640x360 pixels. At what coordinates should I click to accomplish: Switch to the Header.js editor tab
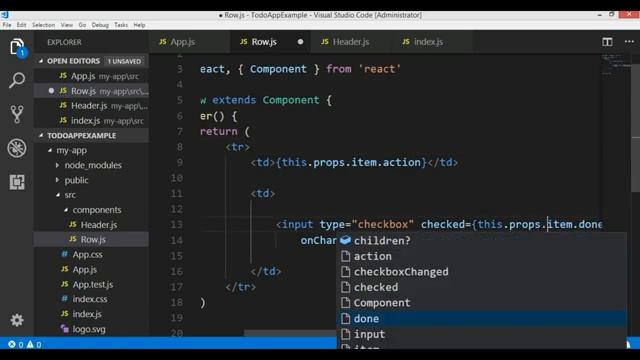coord(351,42)
